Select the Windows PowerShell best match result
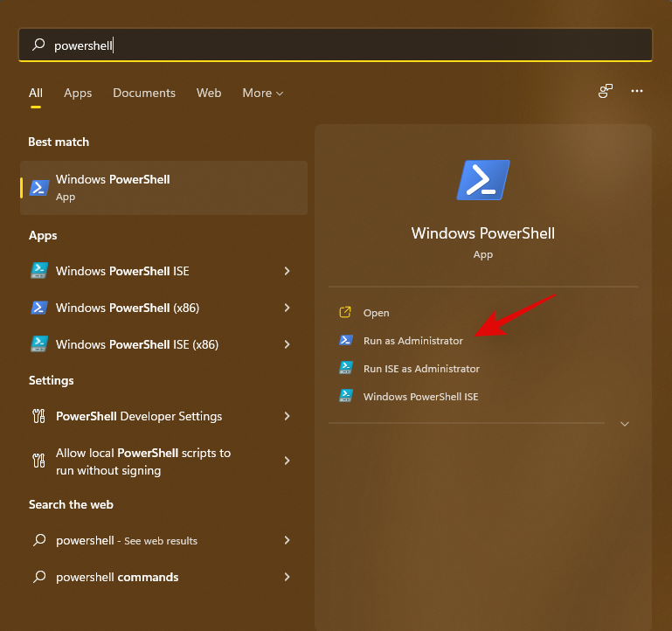The width and height of the screenshot is (672, 631). 163,188
